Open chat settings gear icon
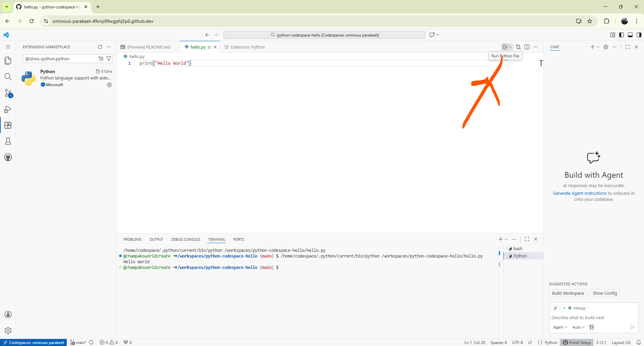Image resolution: width=644 pixels, height=346 pixels. pyautogui.click(x=606, y=47)
